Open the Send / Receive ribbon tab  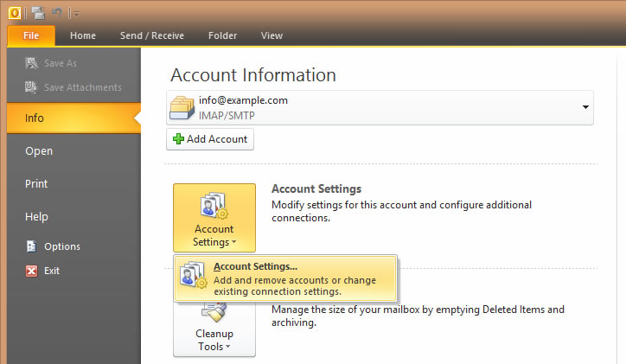pos(151,35)
